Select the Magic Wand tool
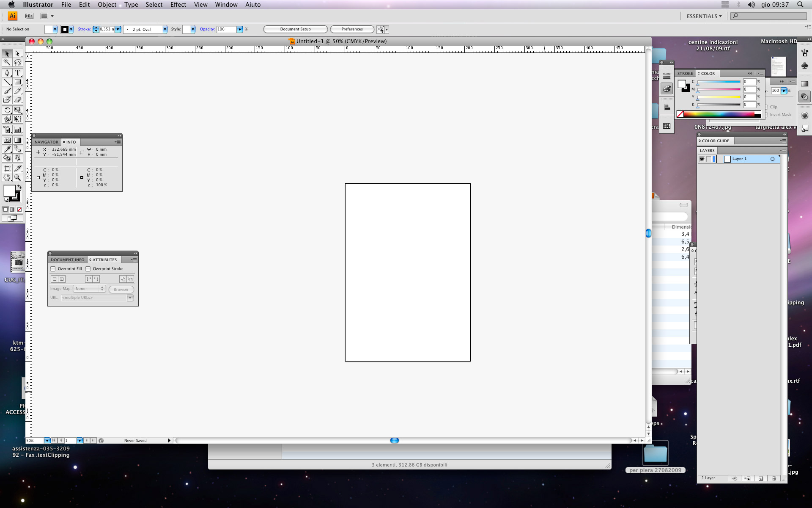 coord(7,62)
